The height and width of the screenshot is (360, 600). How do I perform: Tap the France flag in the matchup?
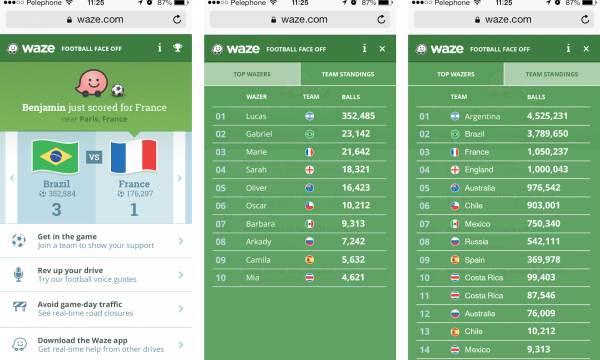pyautogui.click(x=134, y=156)
